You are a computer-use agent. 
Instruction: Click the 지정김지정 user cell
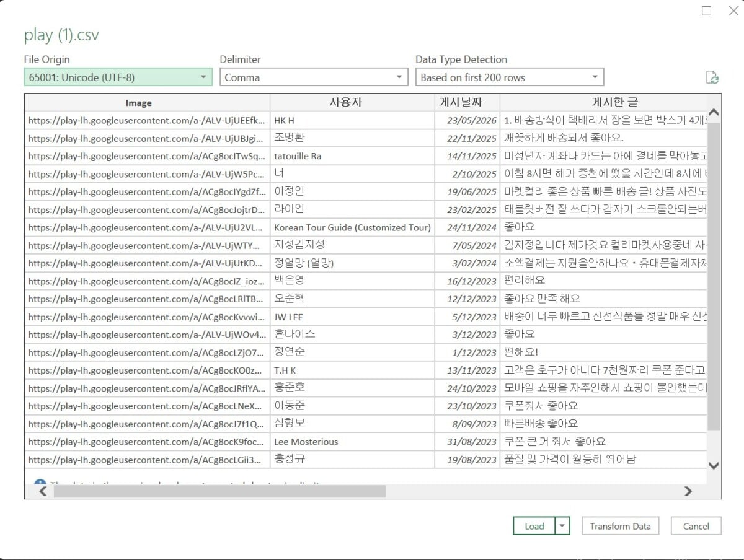pyautogui.click(x=353, y=245)
